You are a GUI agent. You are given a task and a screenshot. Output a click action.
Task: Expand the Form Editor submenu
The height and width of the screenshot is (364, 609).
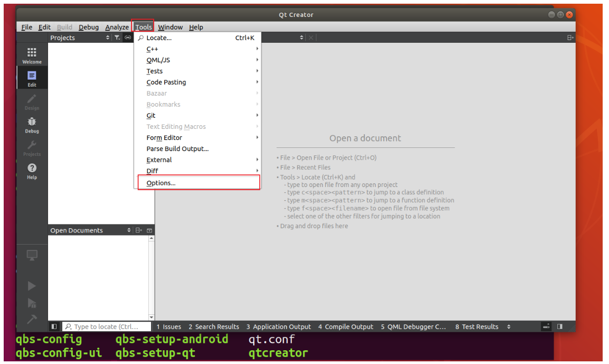198,137
